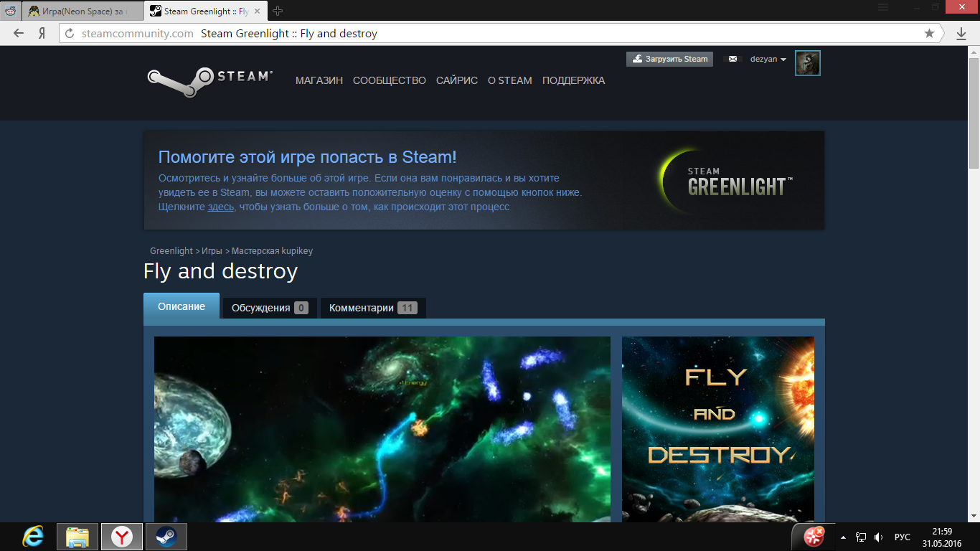Open the browser downloads arrow
This screenshot has height=551, width=980.
(x=961, y=33)
